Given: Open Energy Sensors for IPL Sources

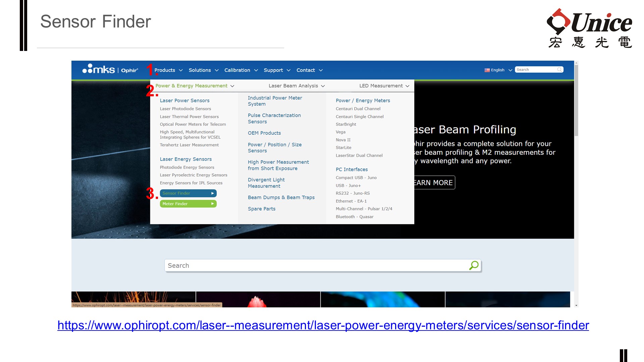Looking at the screenshot, I should [x=191, y=183].
